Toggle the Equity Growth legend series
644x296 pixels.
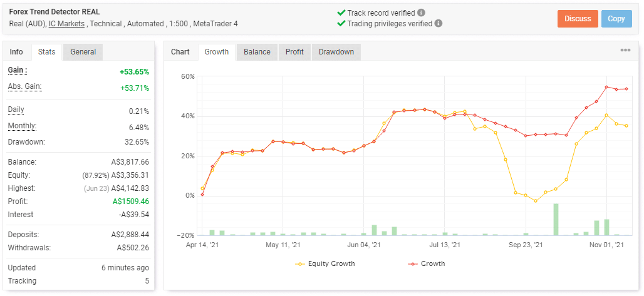click(325, 263)
